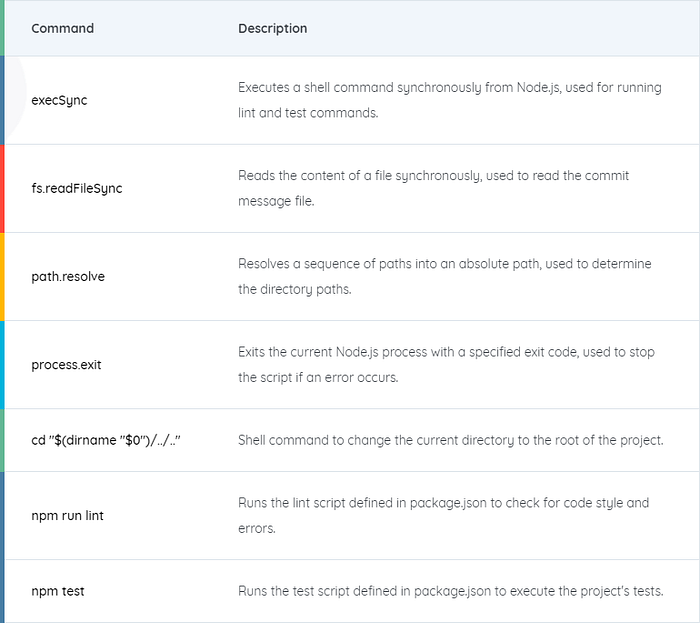
Task: Select the execSync command cell
Action: tap(59, 100)
